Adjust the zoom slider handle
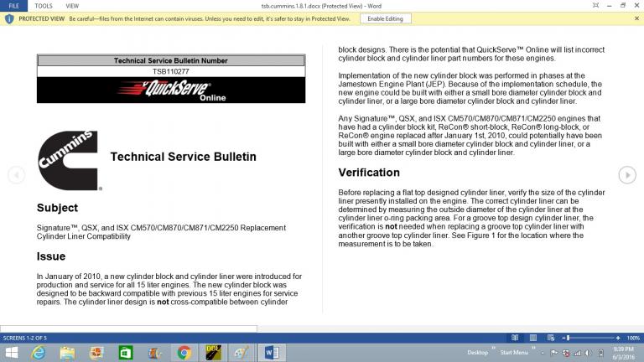The height and width of the screenshot is (362, 644). [568, 338]
